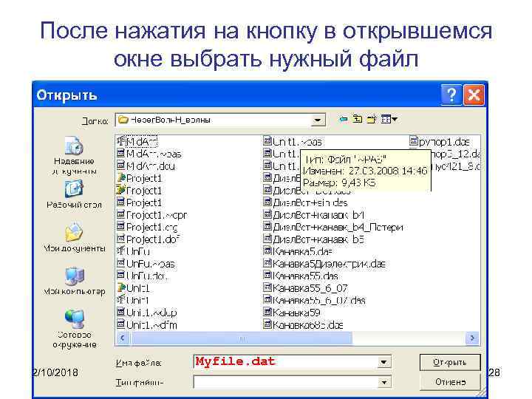Open Мои документы in the places bar
The width and height of the screenshot is (532, 399).
[74, 237]
